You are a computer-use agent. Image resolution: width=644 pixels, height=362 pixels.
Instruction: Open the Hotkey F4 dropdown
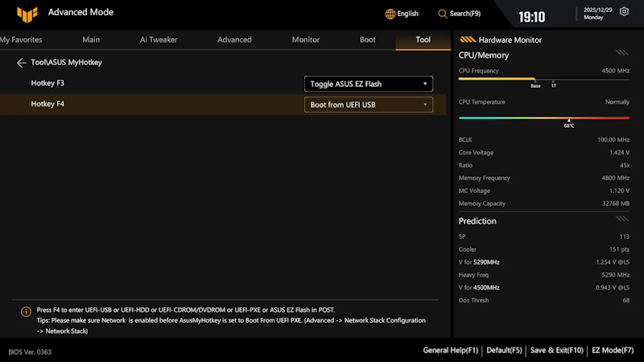(x=369, y=105)
